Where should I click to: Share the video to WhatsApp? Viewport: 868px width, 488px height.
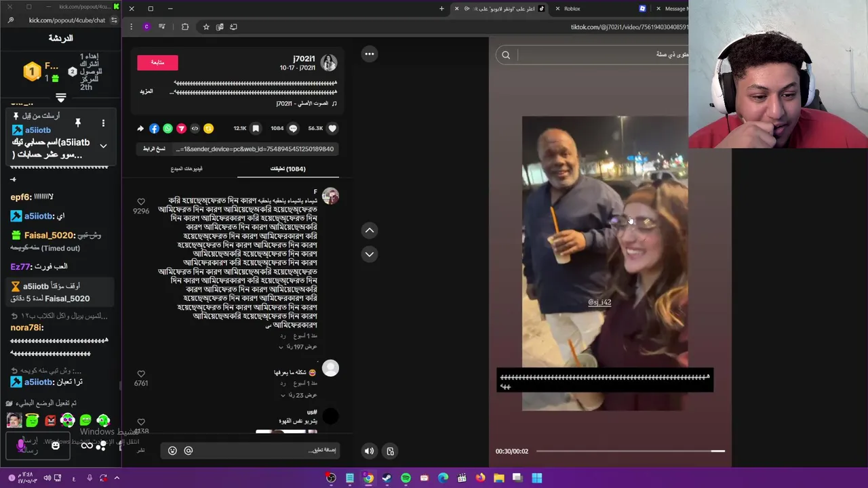167,128
